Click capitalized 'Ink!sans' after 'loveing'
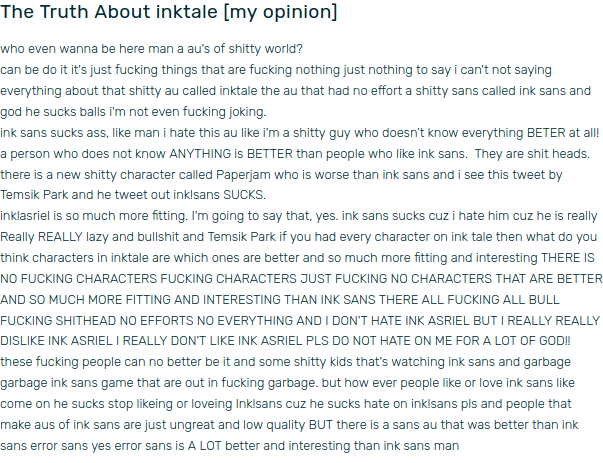The height and width of the screenshot is (463, 603). click(x=259, y=404)
